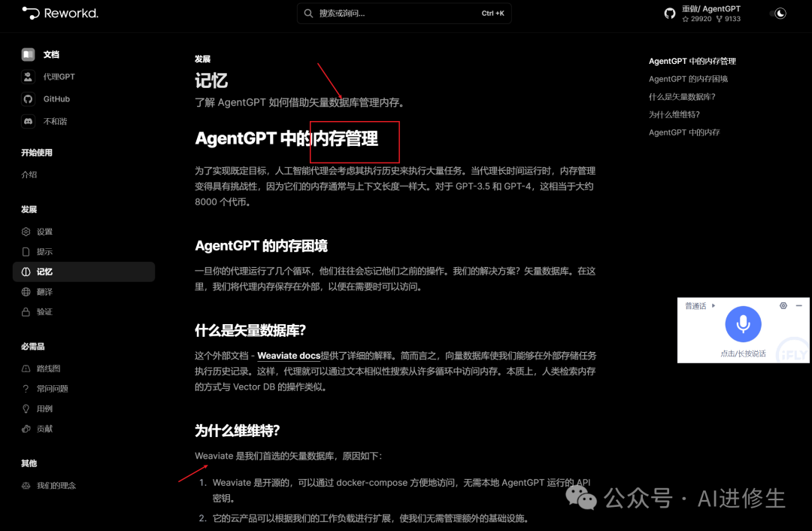This screenshot has width=812, height=531.
Task: Open the 文档 sidebar book icon
Action: tap(28, 54)
